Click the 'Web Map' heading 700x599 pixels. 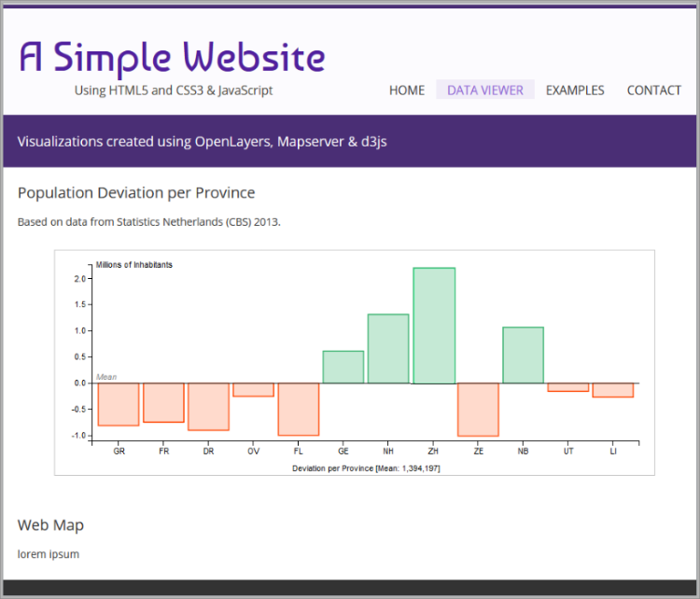(x=50, y=525)
